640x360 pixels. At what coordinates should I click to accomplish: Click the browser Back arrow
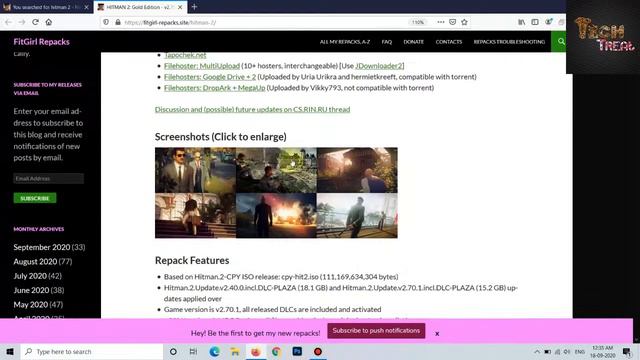point(9,22)
